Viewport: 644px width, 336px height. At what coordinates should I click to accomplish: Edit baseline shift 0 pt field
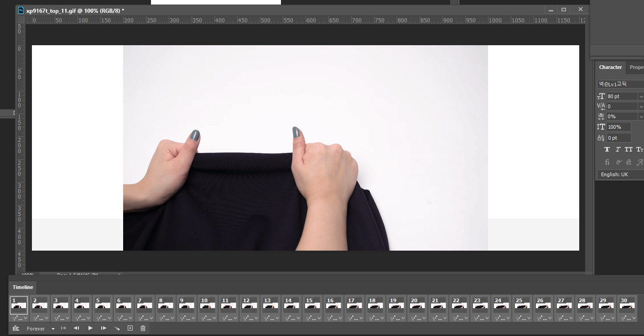click(x=619, y=138)
